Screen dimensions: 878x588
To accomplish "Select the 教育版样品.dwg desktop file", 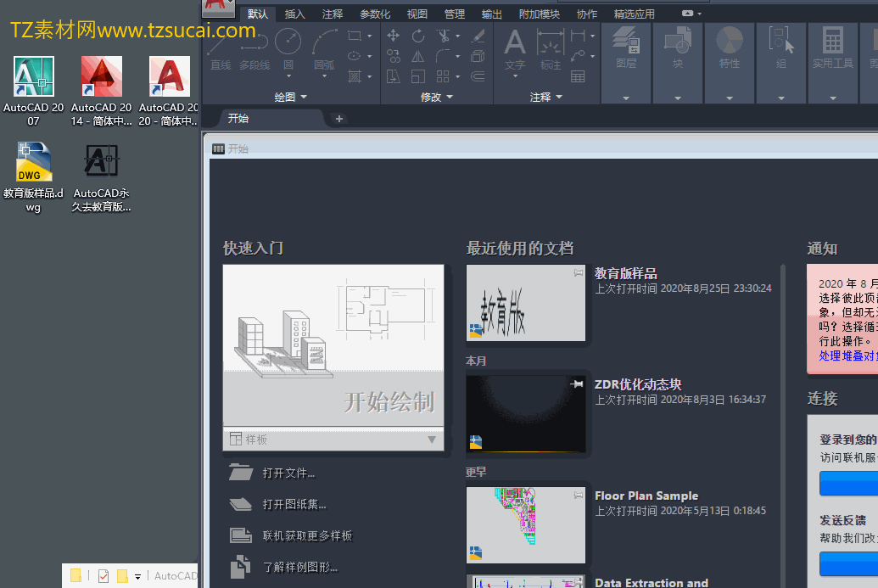I will [x=34, y=177].
